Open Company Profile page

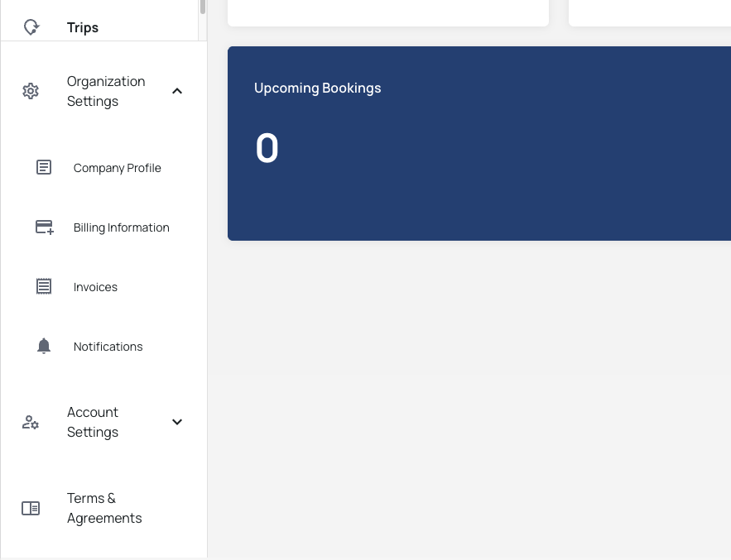117,168
